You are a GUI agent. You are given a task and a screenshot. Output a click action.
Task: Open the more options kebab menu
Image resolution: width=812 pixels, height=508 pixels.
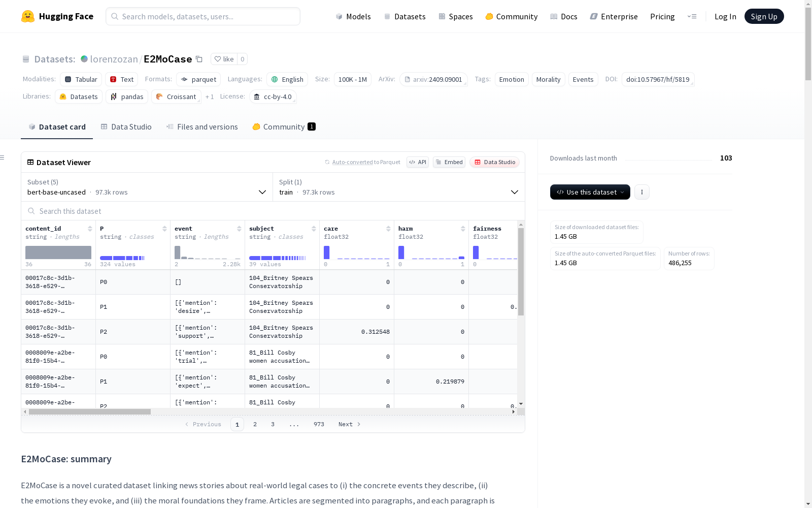click(x=642, y=192)
